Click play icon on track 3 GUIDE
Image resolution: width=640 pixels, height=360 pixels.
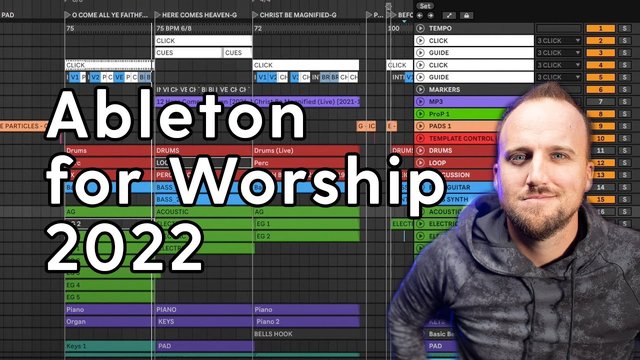(420, 53)
